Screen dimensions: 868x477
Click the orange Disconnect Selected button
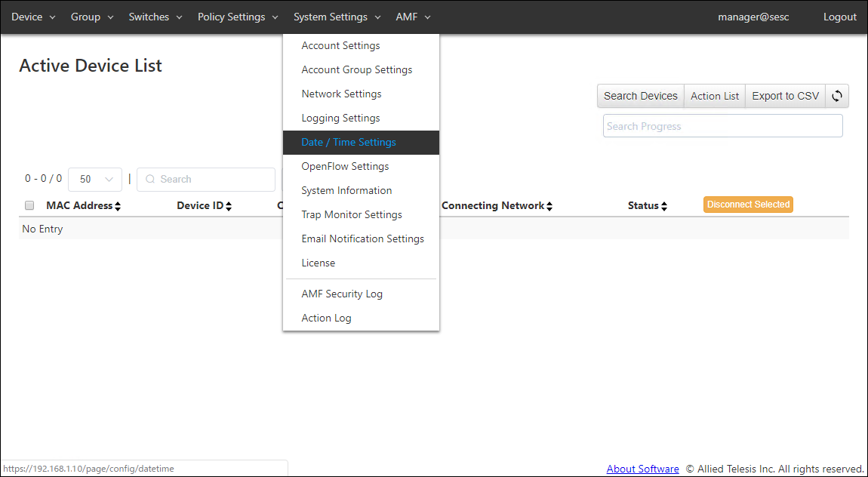[748, 205]
